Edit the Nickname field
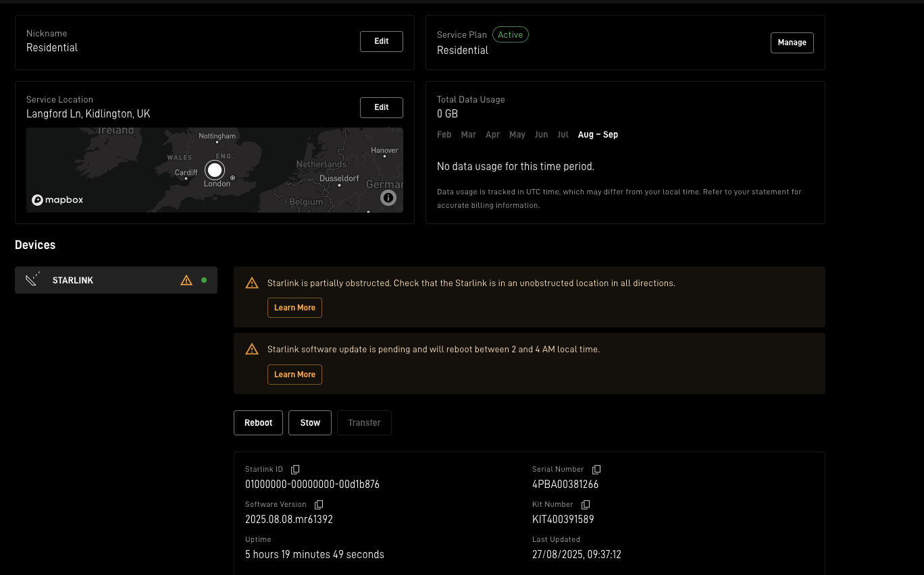Viewport: 924px width, 575px height. [381, 41]
